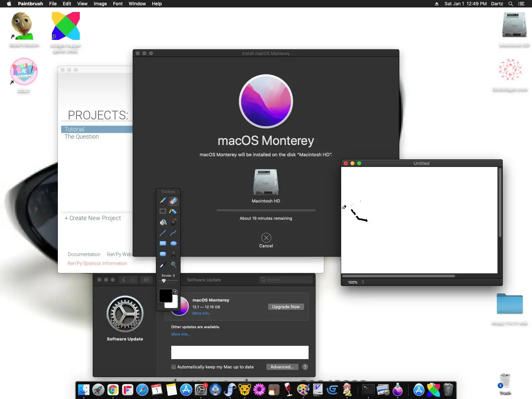Select the Tutorial project in Ren'Py
The height and width of the screenshot is (399, 532).
[97, 129]
